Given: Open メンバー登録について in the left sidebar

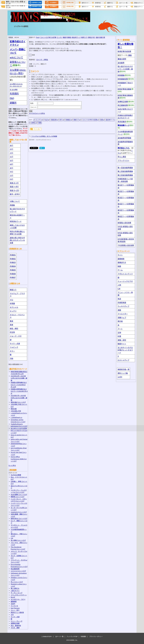Looking at the screenshot, I should (x=17, y=51).
